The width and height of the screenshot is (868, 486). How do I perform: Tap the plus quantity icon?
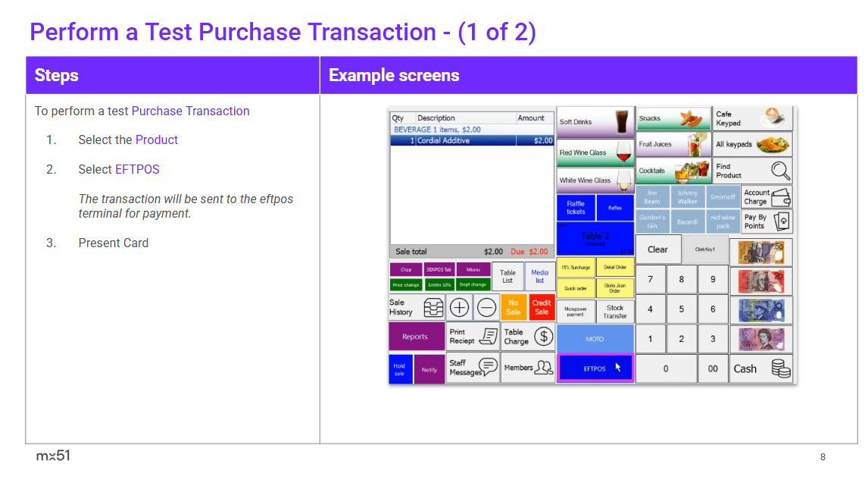click(460, 307)
